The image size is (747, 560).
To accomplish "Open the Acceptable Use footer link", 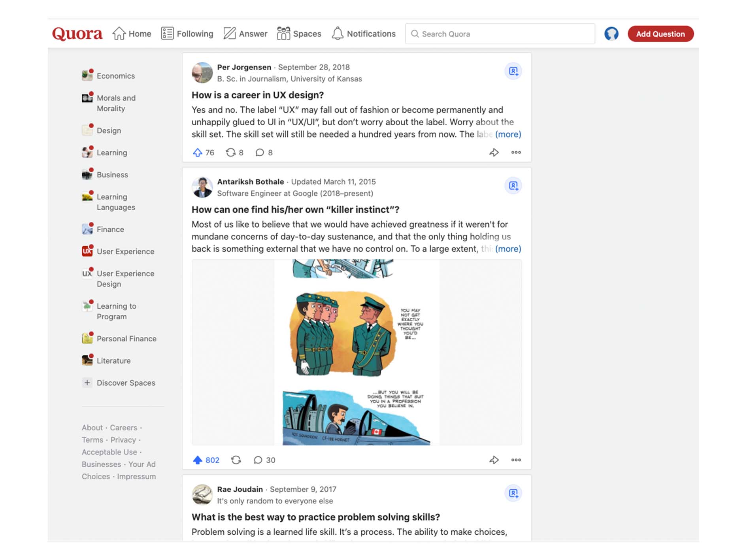I will tap(109, 452).
